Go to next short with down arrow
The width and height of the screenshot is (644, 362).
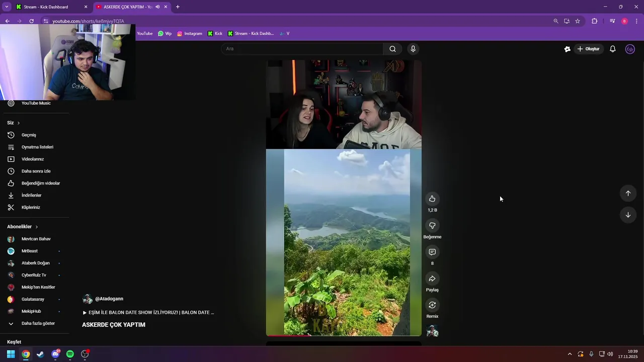point(628,215)
